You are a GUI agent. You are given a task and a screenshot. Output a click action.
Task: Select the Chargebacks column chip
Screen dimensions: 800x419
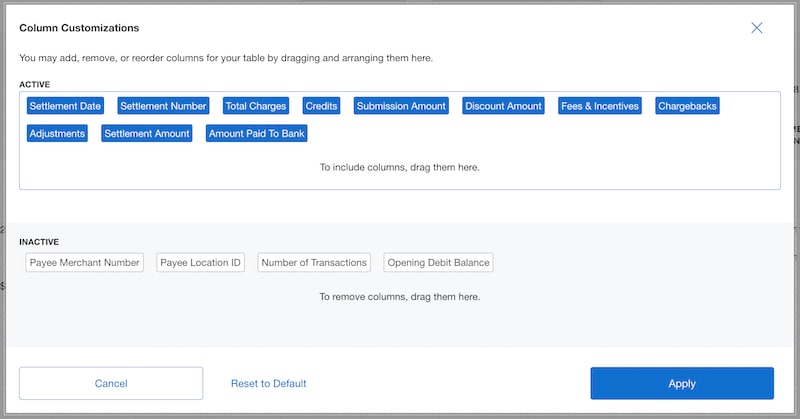click(x=687, y=106)
